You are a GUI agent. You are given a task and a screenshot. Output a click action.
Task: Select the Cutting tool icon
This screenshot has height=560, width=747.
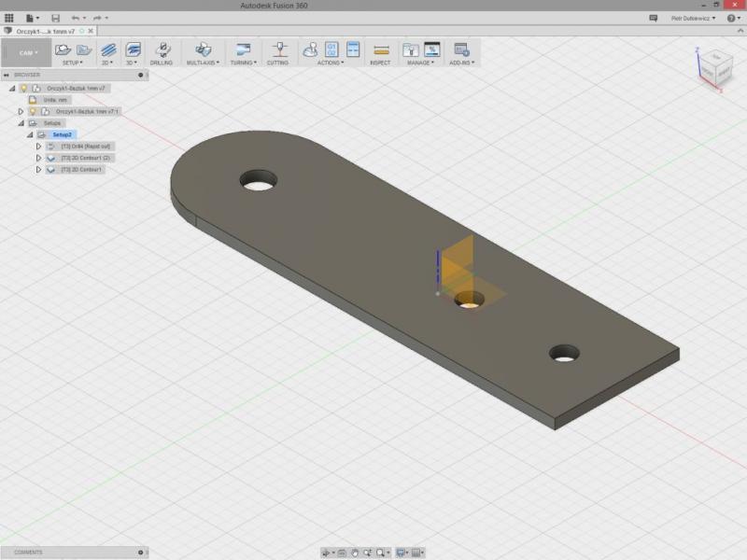277,49
